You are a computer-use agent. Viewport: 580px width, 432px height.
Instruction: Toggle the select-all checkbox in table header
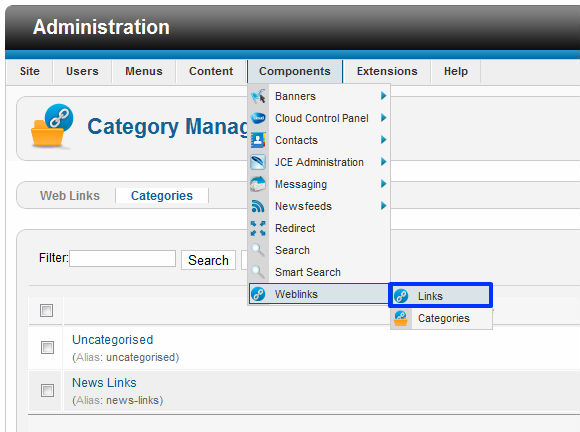(47, 310)
